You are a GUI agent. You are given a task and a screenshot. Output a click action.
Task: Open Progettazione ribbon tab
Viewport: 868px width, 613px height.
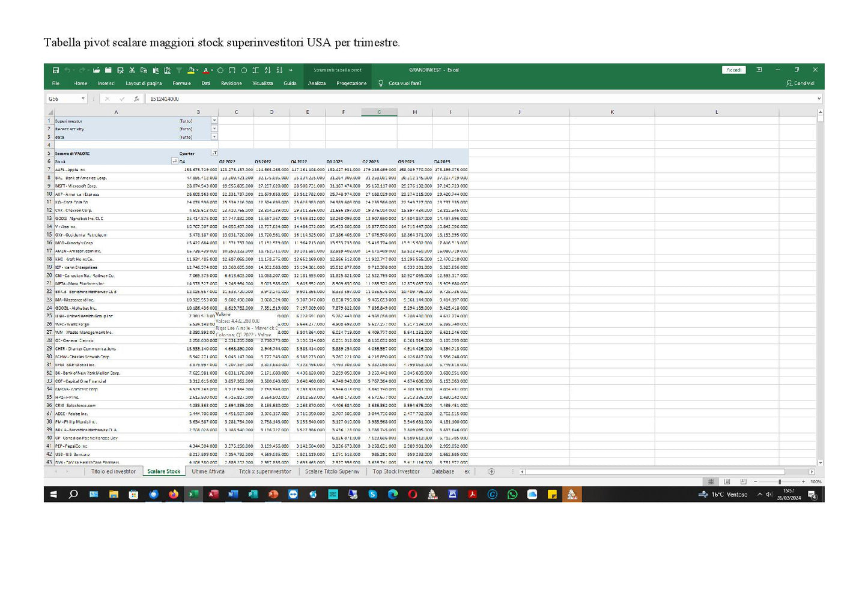coord(351,83)
